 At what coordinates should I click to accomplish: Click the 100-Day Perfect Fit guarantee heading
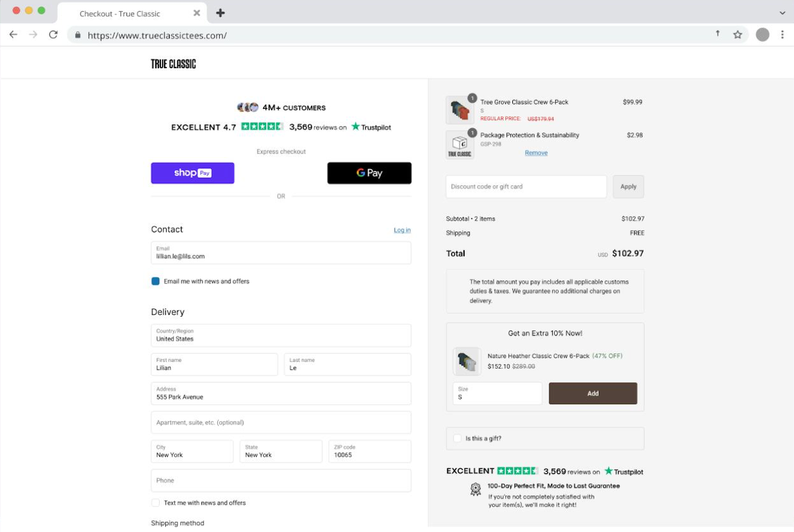point(554,486)
